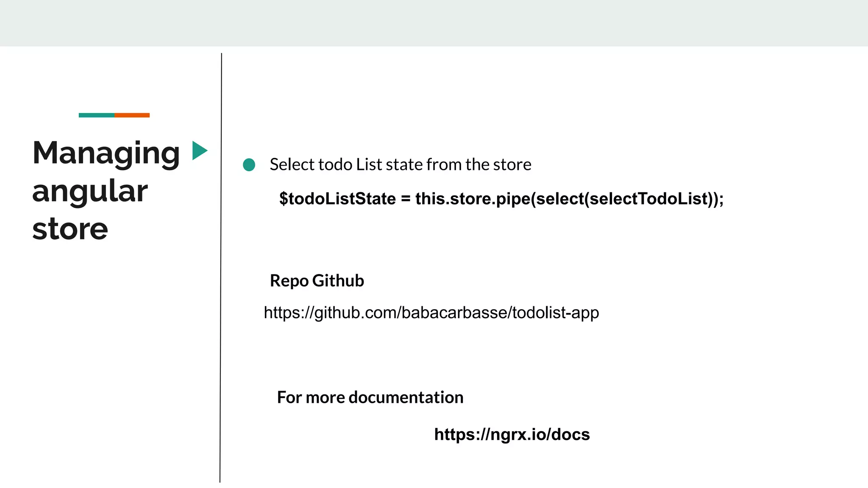The height and width of the screenshot is (488, 868).
Task: Click the word Managing in the title
Action: pyautogui.click(x=106, y=153)
